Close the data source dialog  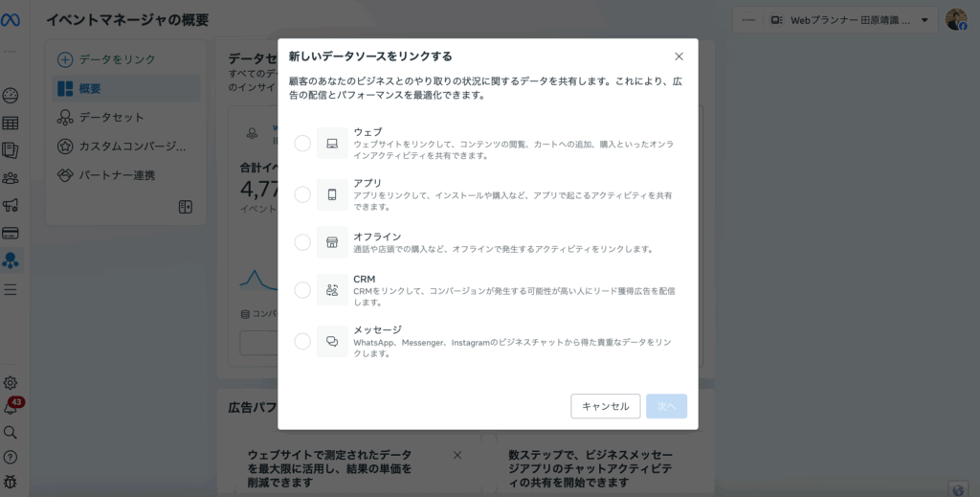[x=679, y=56]
